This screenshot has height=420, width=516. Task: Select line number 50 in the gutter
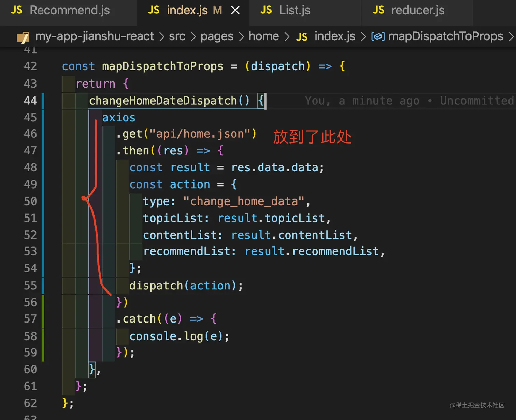[x=30, y=201]
